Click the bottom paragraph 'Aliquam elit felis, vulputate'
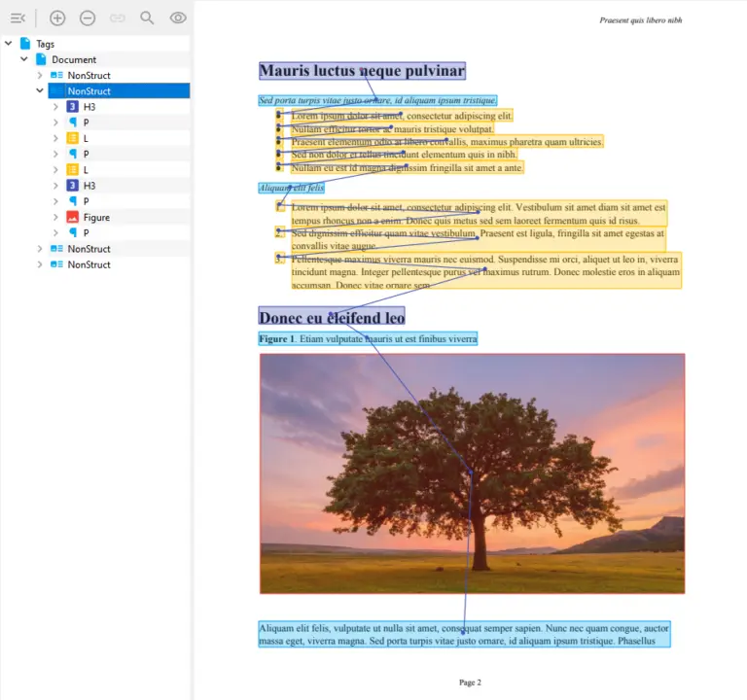This screenshot has width=747, height=700. coord(465,634)
